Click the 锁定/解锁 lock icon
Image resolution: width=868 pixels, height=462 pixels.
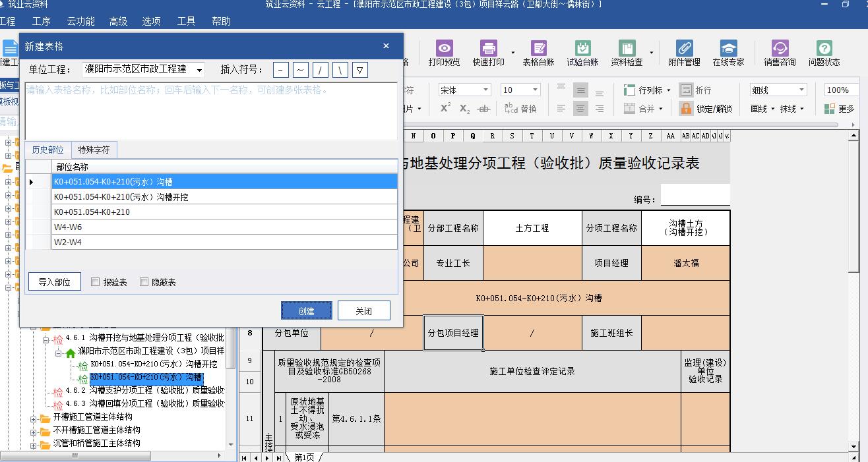686,109
